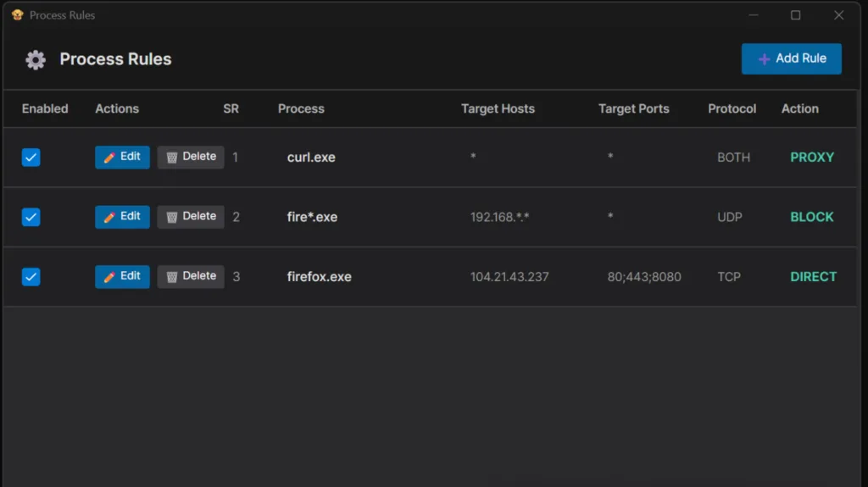Click the app icon in the title bar
Viewport: 868px width, 487px height.
[x=17, y=15]
